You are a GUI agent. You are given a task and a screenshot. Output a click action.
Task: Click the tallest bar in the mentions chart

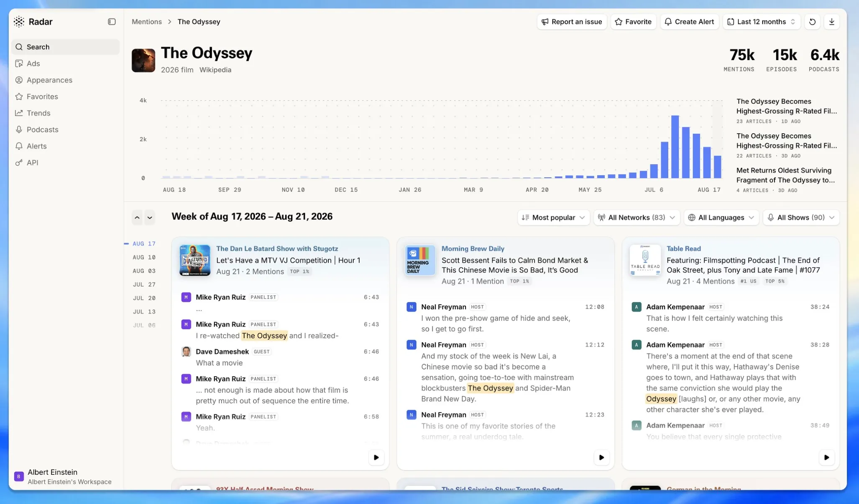(675, 147)
